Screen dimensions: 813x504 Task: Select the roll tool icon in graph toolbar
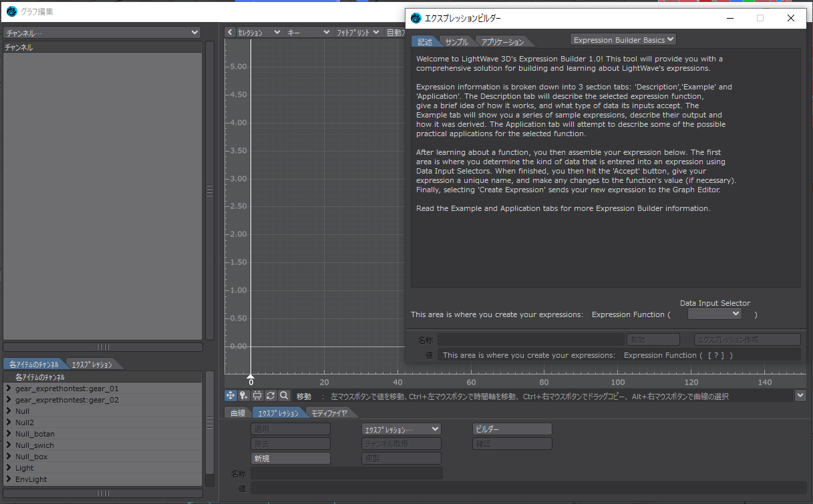pyautogui.click(x=271, y=395)
